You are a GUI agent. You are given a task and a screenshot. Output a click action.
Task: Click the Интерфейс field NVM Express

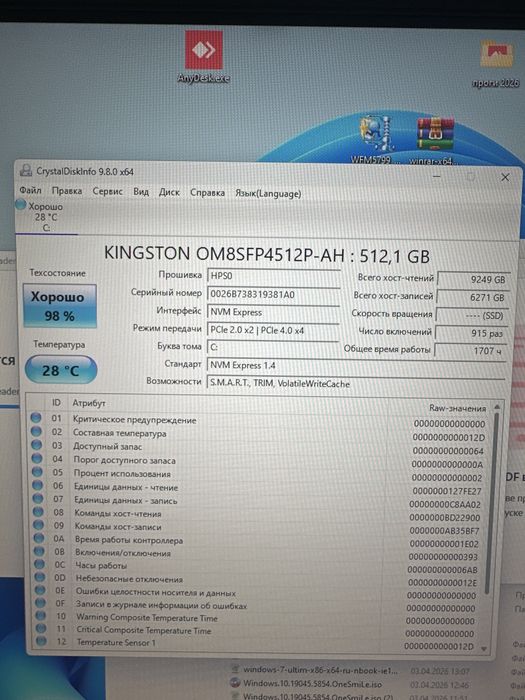pyautogui.click(x=273, y=312)
